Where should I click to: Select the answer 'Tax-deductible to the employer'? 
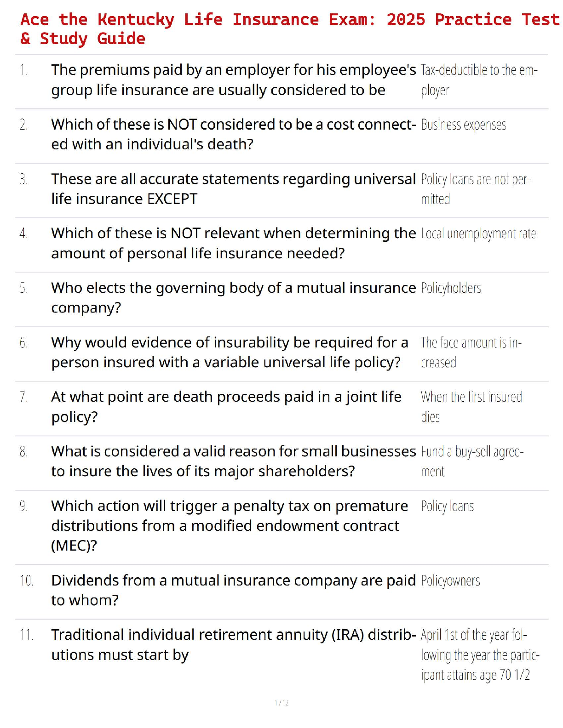[x=479, y=80]
